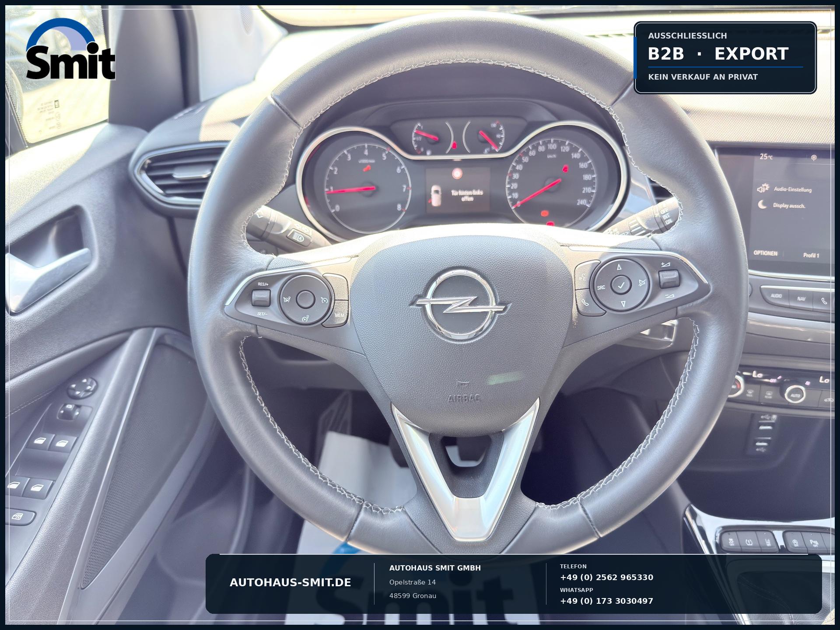840x630 pixels.
Task: Select the adaptive cruise icon at dial bottom
Action: pos(305,318)
